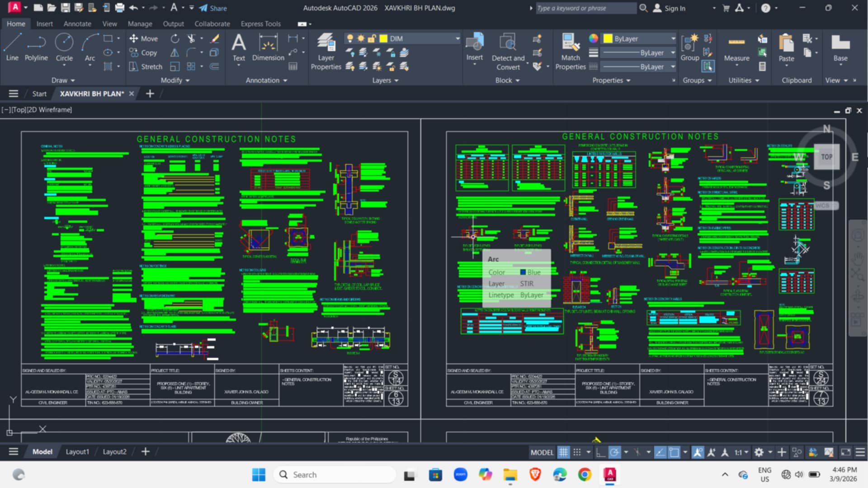Toggle Ortho mode in status bar

[600, 452]
